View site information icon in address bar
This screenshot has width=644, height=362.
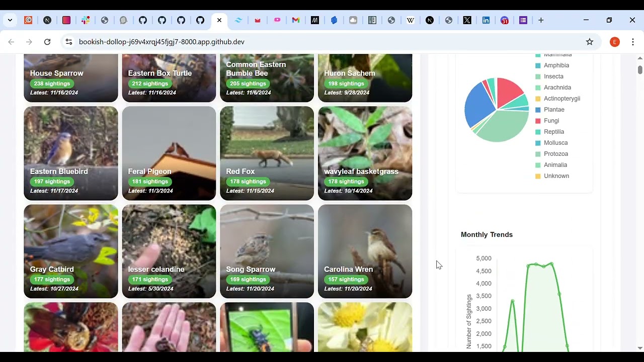[69, 42]
